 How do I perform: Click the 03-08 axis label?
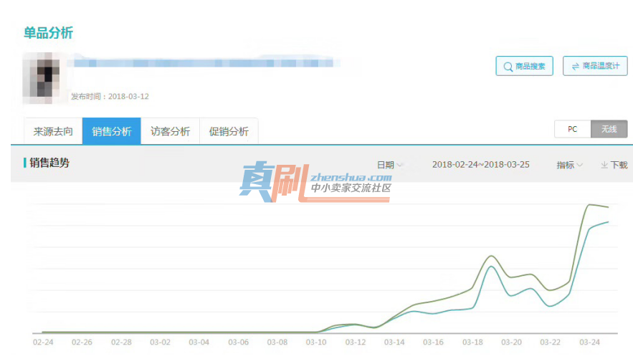[277, 343]
